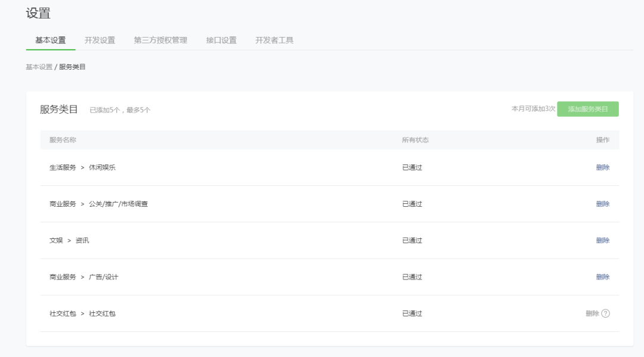This screenshot has height=357, width=644.
Task: Click 已通过 status in 资讯 row
Action: [412, 240]
